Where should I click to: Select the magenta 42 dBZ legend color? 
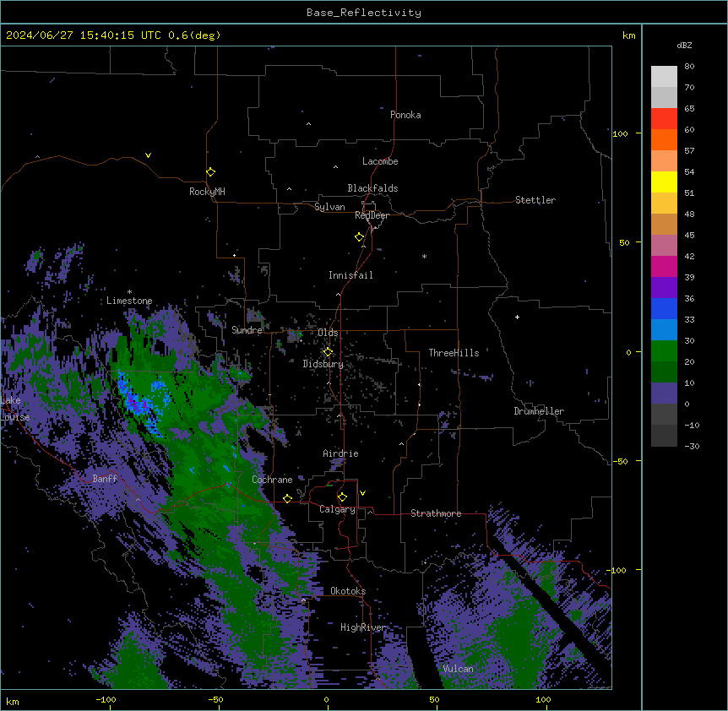664,266
